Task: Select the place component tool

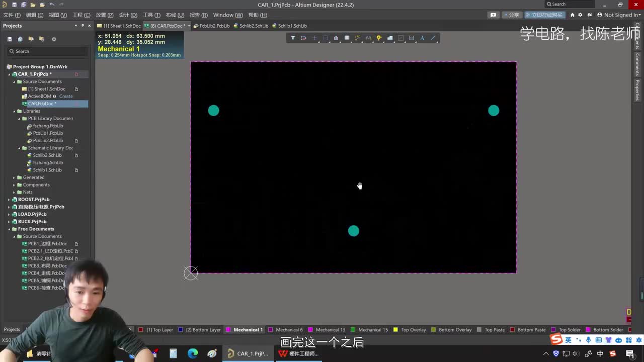Action: click(347, 38)
